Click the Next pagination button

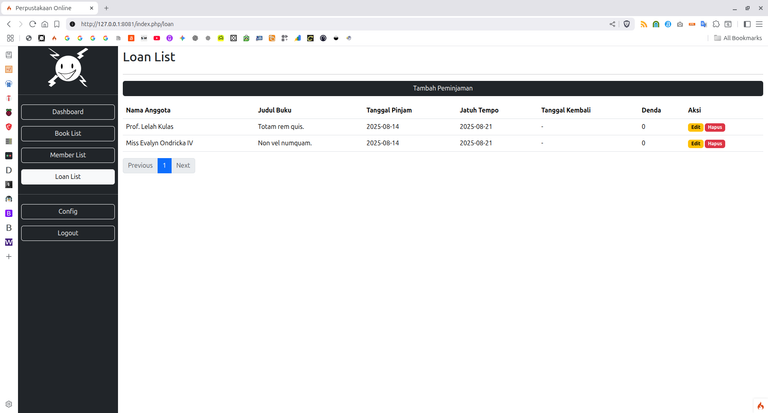pyautogui.click(x=183, y=166)
